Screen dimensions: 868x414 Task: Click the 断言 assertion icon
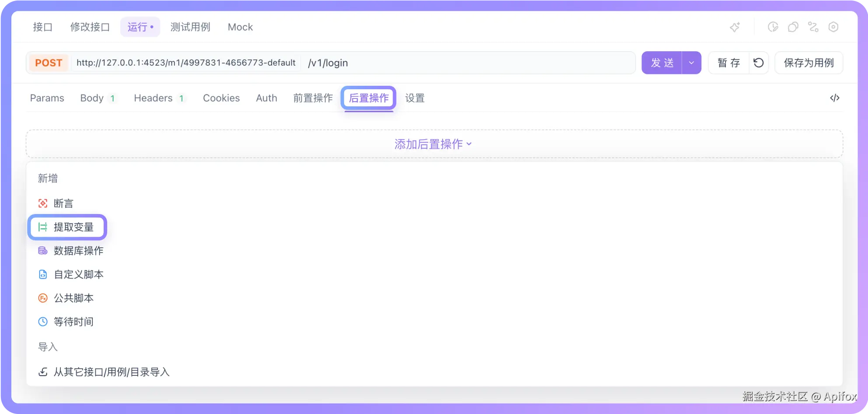tap(43, 203)
